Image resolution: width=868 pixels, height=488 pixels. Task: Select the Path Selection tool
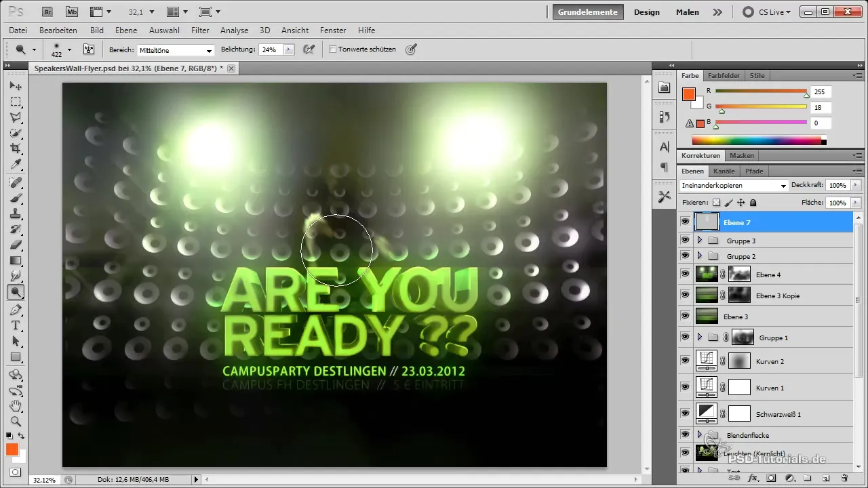(15, 341)
